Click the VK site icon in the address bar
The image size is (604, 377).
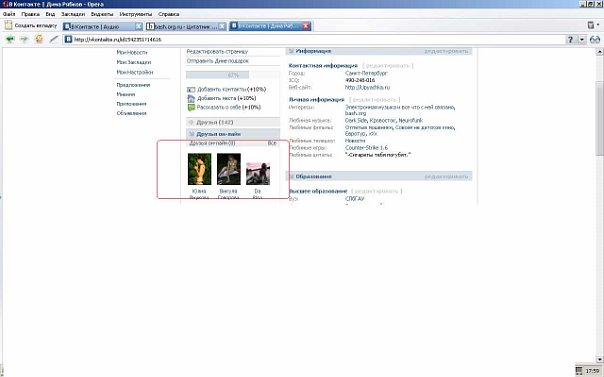(x=68, y=39)
